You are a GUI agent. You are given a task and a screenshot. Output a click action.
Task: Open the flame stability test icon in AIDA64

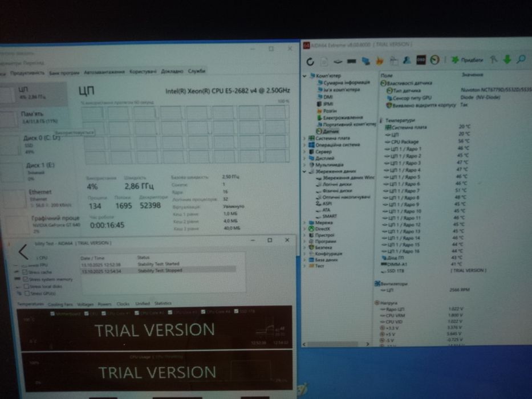[380, 61]
